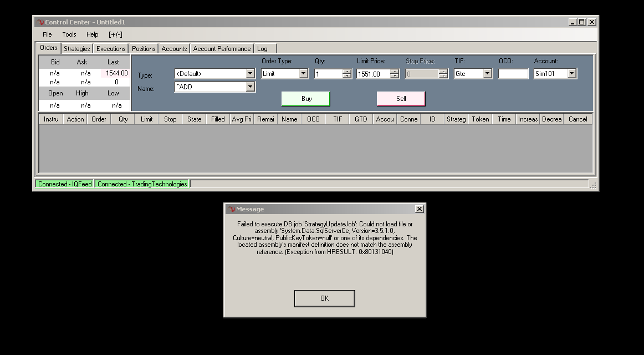Viewport: 644px width, 355px height.
Task: Maximize the Control Center window
Action: point(582,22)
